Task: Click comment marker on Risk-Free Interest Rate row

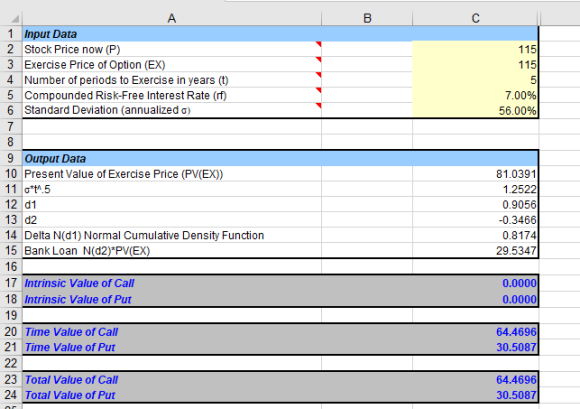Action: (x=318, y=90)
